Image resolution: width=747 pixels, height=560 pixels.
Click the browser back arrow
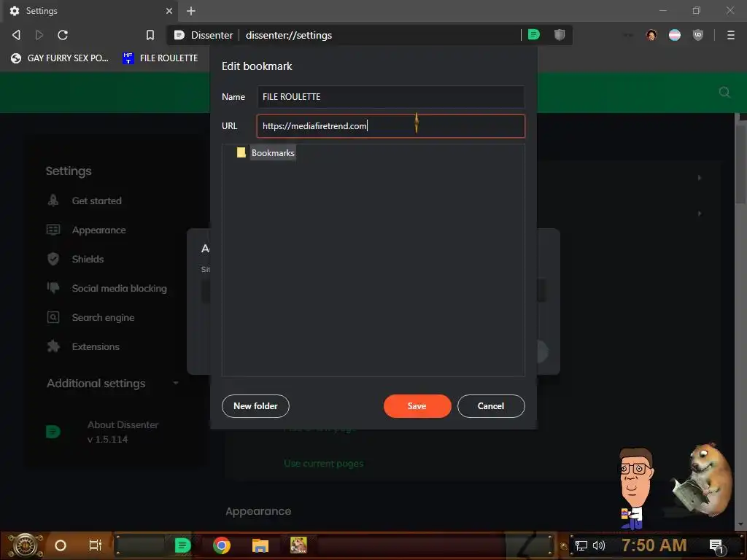click(x=16, y=35)
